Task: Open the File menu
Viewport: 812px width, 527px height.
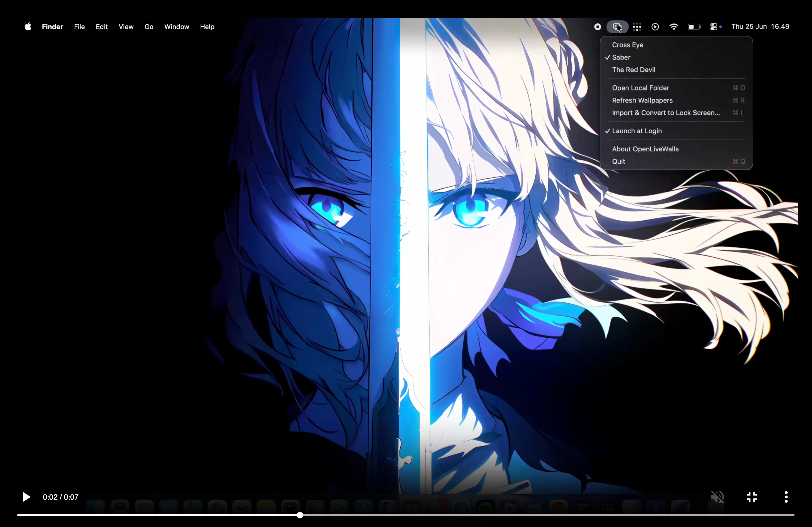Action: [79, 27]
